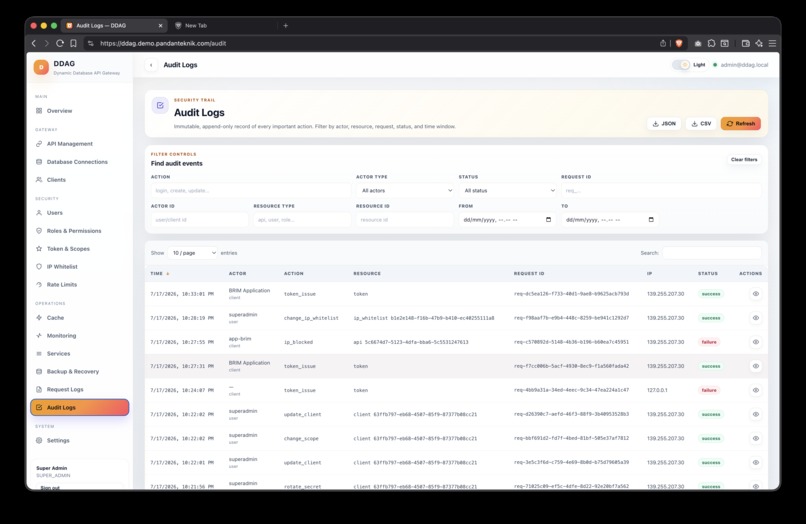The image size is (806, 524).
Task: Click the Rate Limits gauge icon
Action: [x=39, y=284]
